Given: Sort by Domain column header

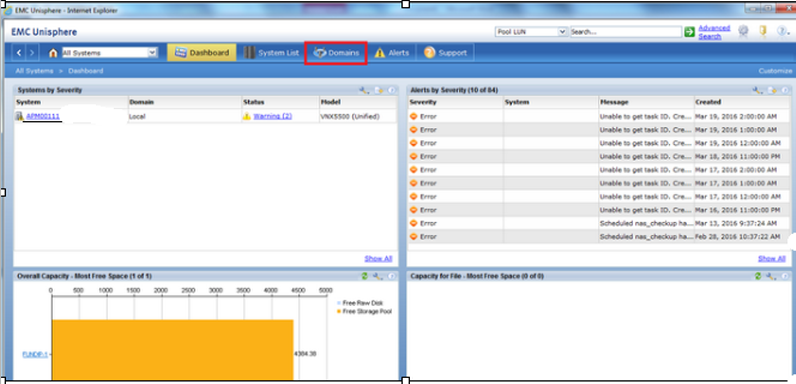Looking at the screenshot, I should 185,102.
